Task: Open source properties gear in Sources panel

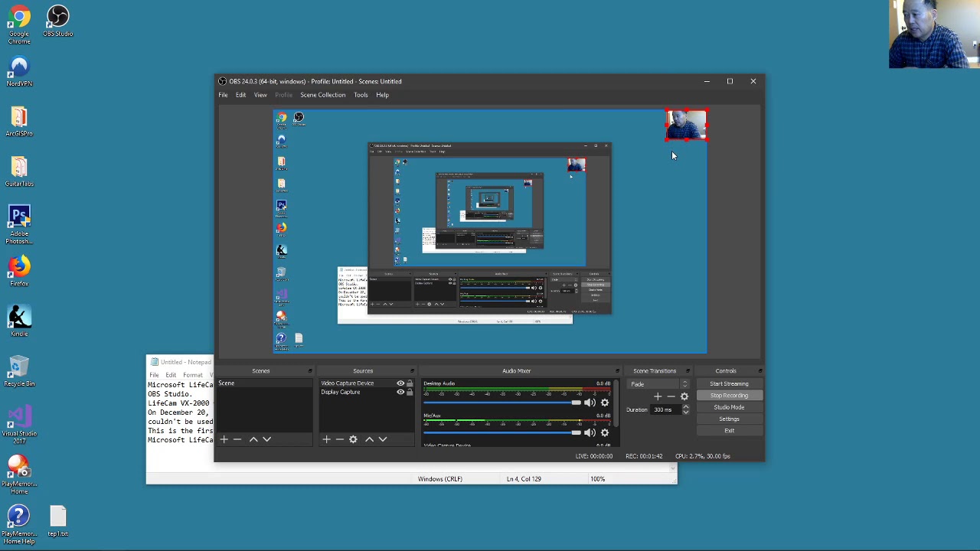Action: [x=353, y=439]
